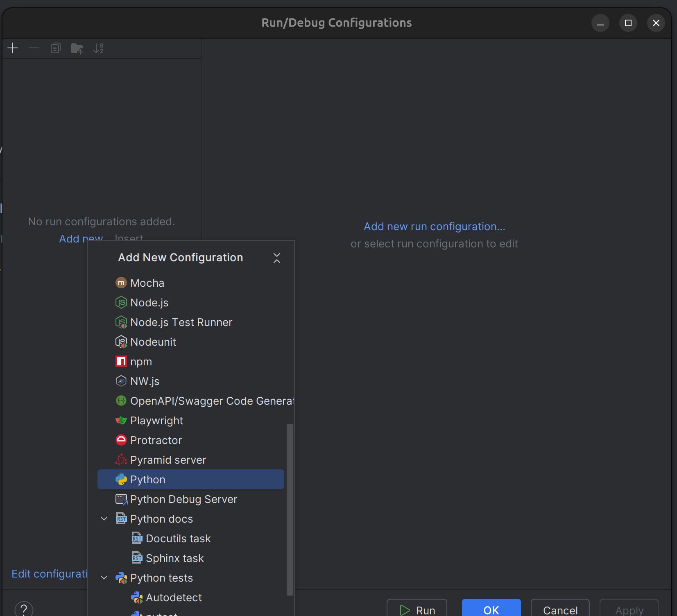Choose Pyramid server from the list

168,460
